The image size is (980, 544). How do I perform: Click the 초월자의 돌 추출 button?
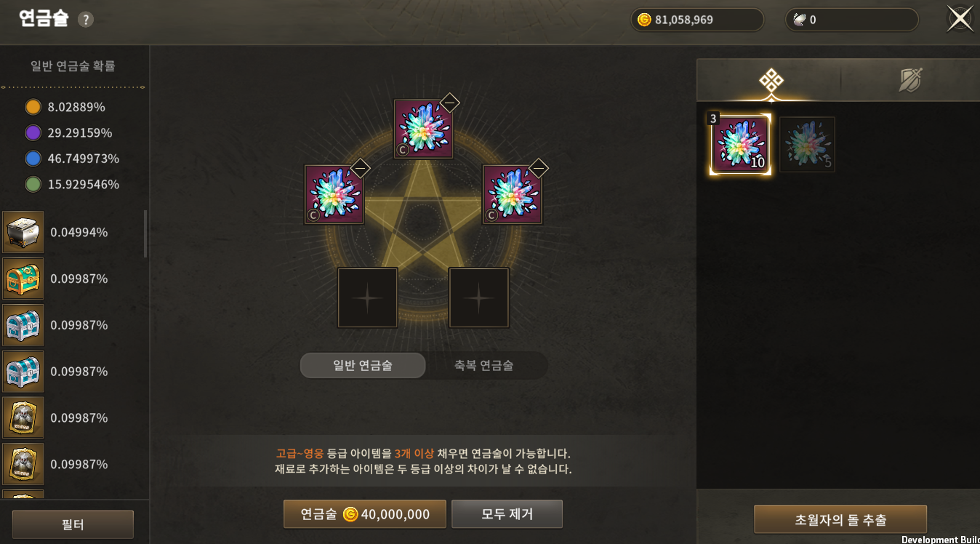click(x=840, y=520)
